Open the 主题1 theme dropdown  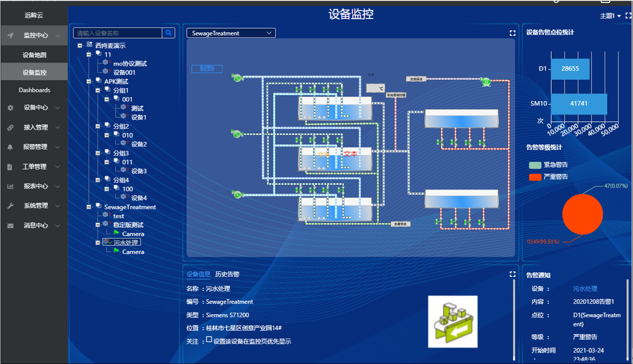coord(611,16)
